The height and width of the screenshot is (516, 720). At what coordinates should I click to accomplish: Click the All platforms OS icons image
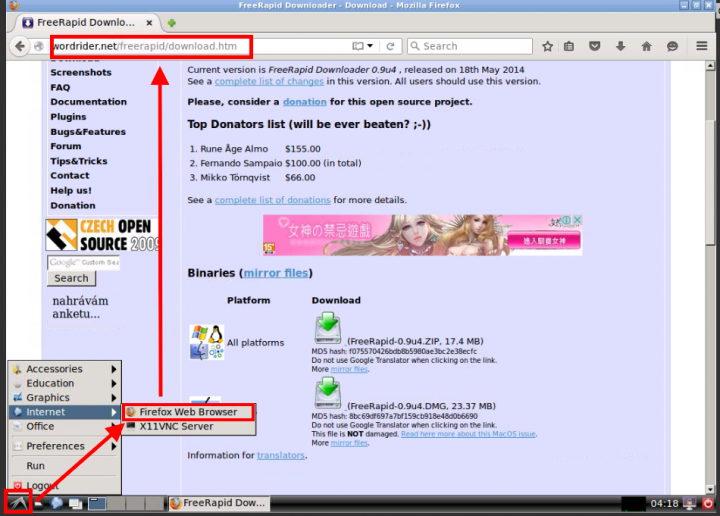coord(207,342)
